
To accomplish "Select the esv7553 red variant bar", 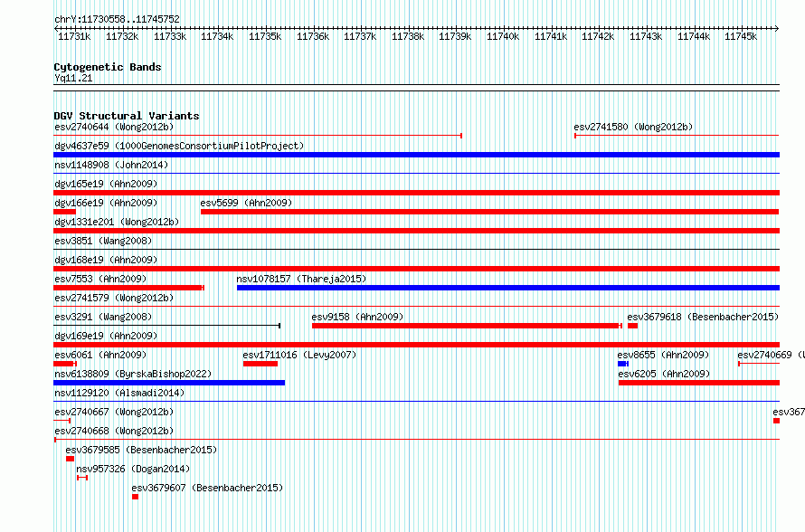I will [128, 288].
